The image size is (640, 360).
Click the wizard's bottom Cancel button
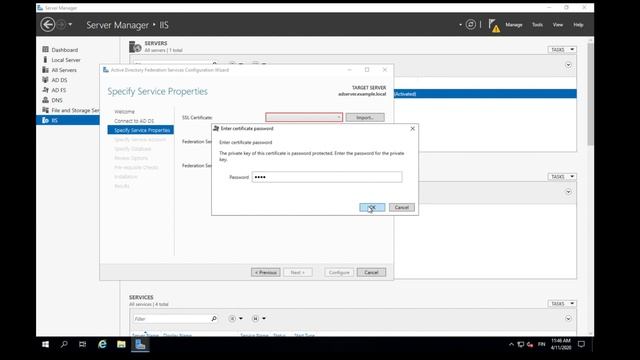(x=371, y=272)
